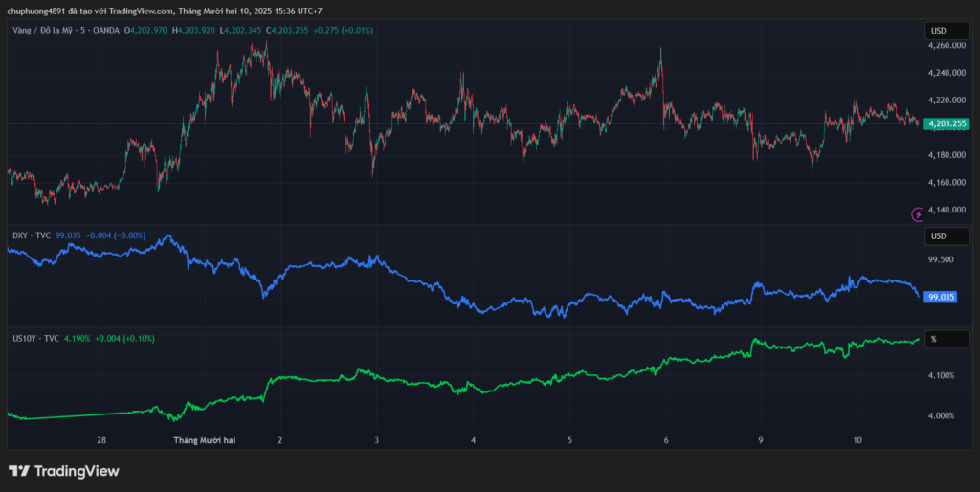The width and height of the screenshot is (980, 492).
Task: Click the blue 99.035 price tag
Action: 942,297
